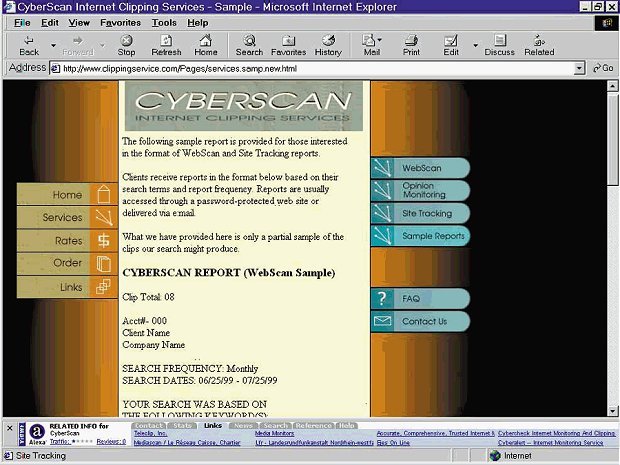Print the page using the toolbar
620x465 pixels.
click(x=411, y=45)
